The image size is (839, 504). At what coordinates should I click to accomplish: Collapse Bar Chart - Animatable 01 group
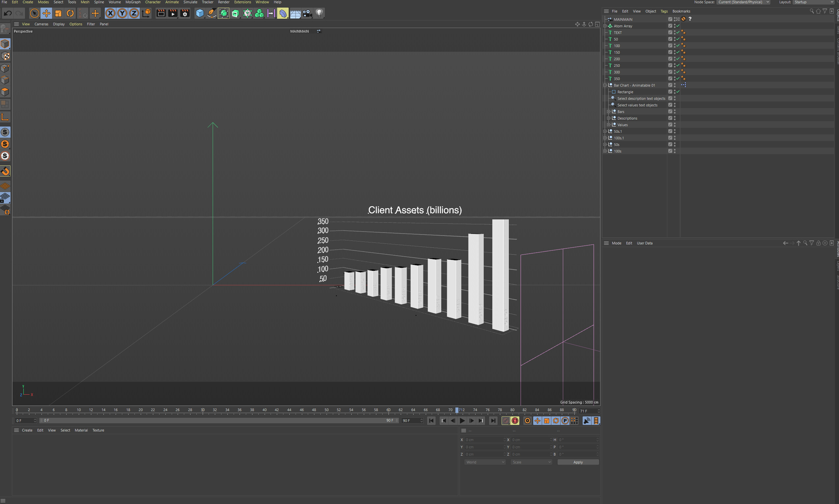(x=605, y=86)
